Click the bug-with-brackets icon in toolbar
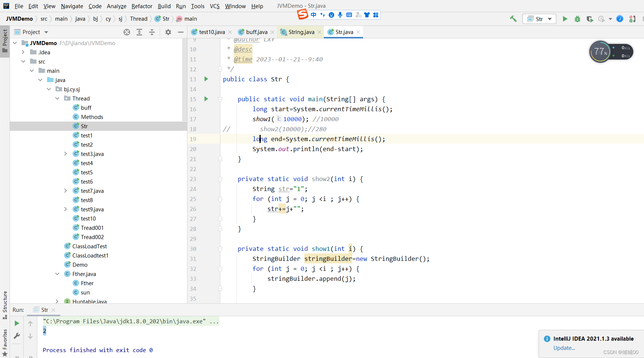 click(x=633, y=19)
